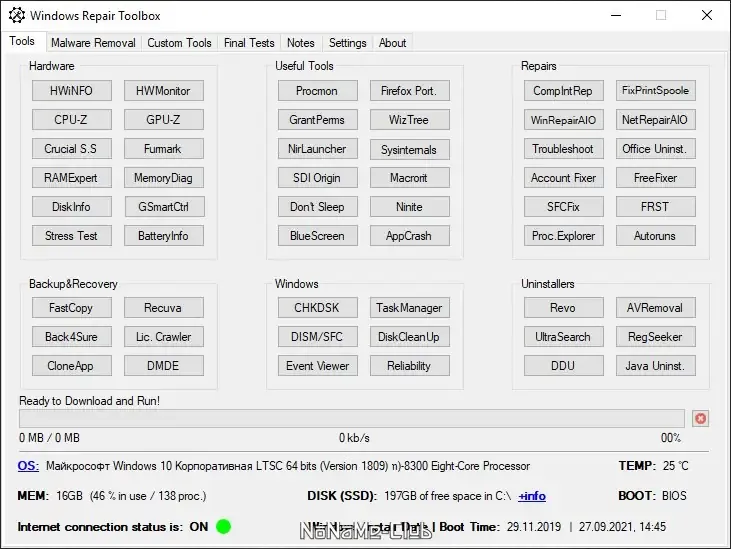The image size is (731, 549).
Task: Open Event Viewer
Action: pyautogui.click(x=318, y=365)
